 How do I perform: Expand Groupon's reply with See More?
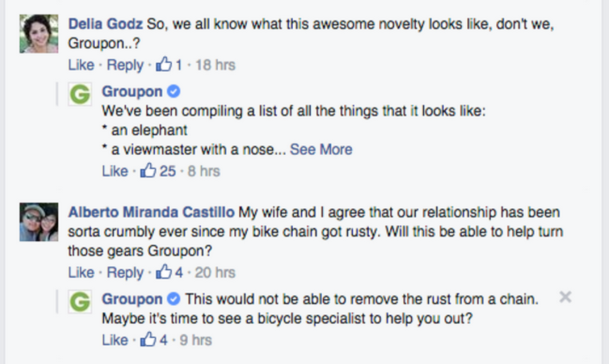point(321,150)
